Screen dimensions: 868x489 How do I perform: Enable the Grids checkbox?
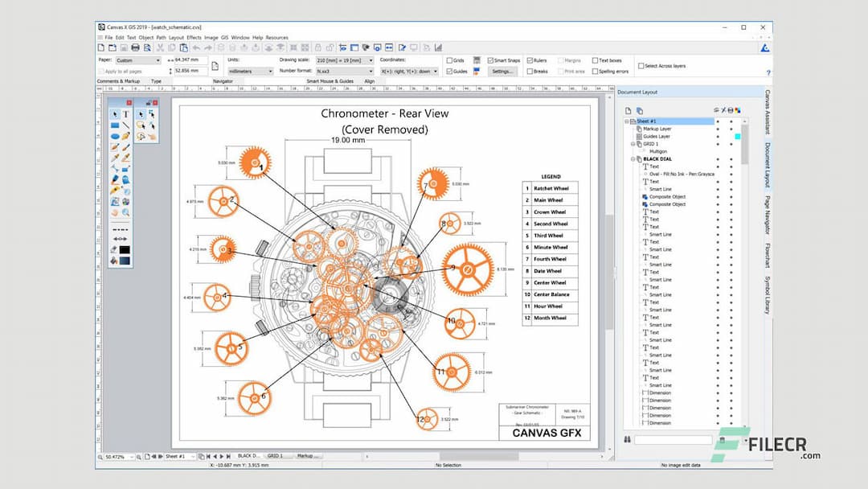coord(449,60)
